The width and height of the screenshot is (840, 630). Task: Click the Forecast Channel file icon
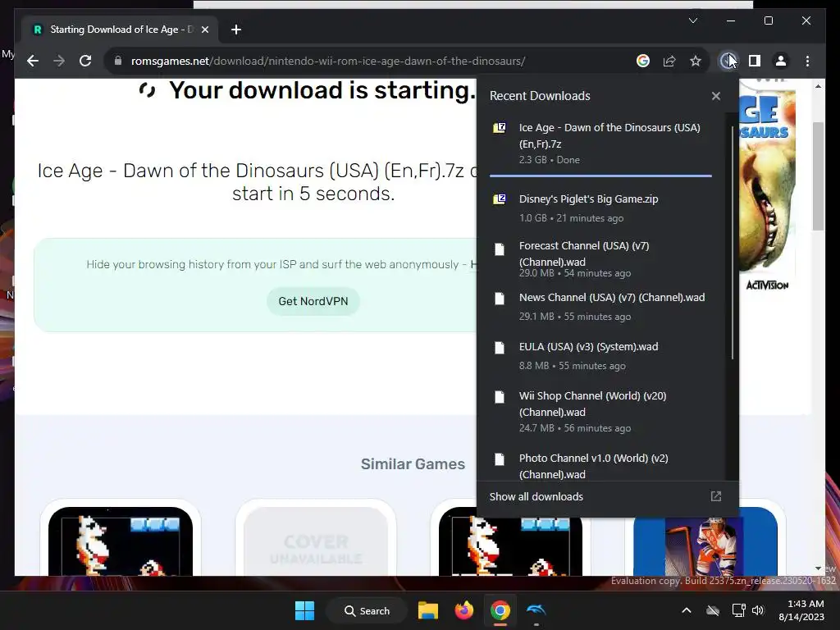point(500,249)
